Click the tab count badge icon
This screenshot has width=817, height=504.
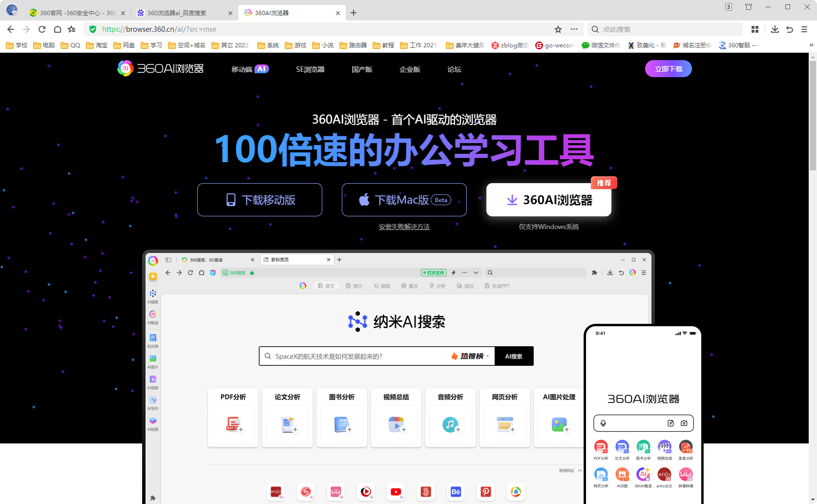tap(729, 7)
